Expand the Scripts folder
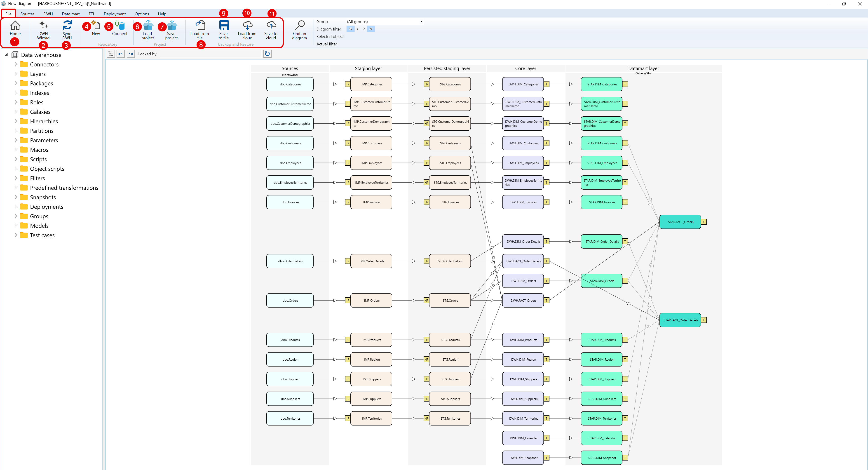 click(x=16, y=159)
